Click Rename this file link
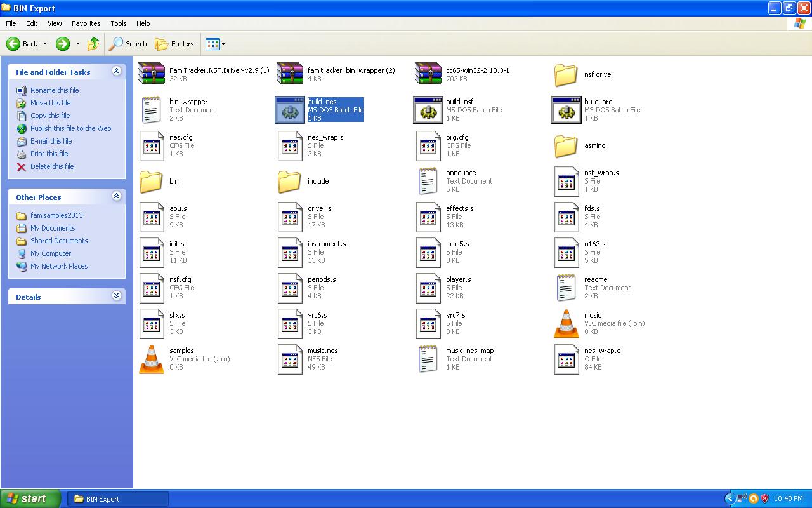 [55, 90]
